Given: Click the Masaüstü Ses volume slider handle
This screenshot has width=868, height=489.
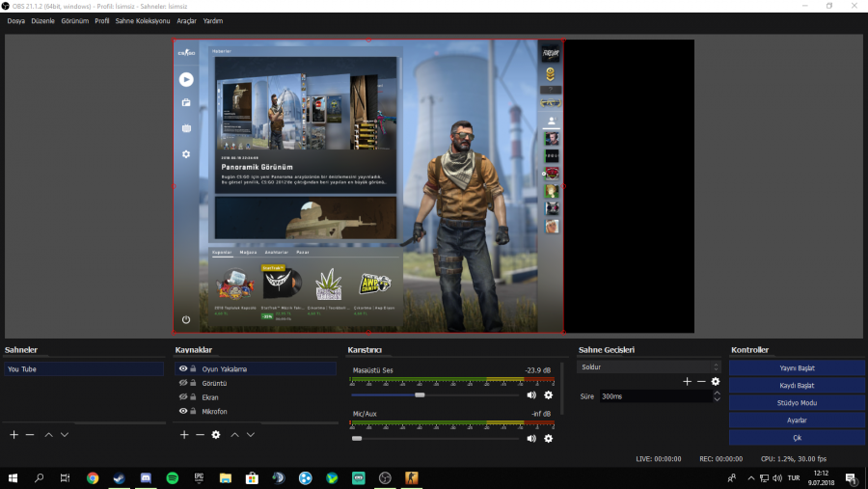Looking at the screenshot, I should pyautogui.click(x=420, y=394).
